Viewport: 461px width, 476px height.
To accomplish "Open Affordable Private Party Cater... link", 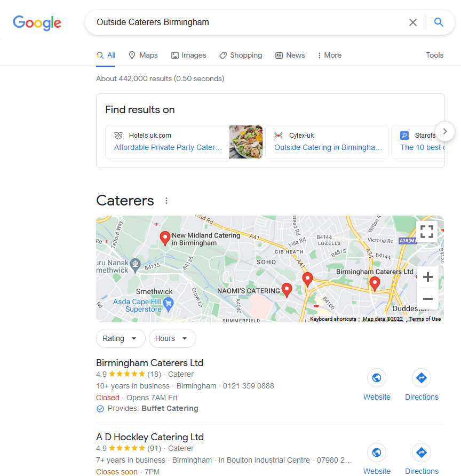I will [168, 147].
